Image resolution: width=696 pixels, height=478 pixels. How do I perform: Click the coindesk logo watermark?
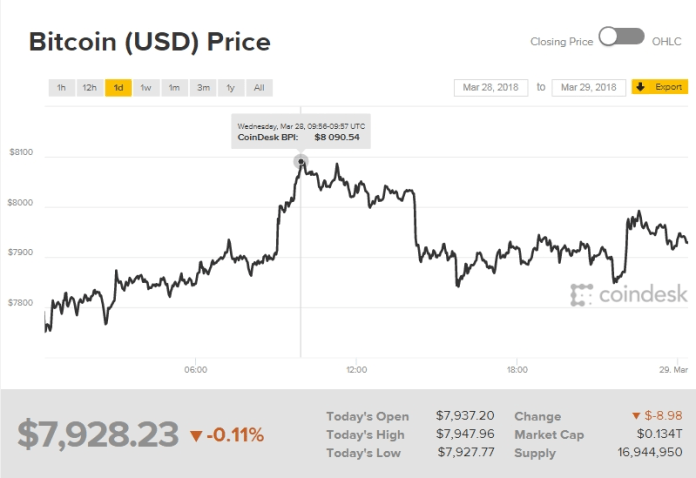tap(628, 294)
